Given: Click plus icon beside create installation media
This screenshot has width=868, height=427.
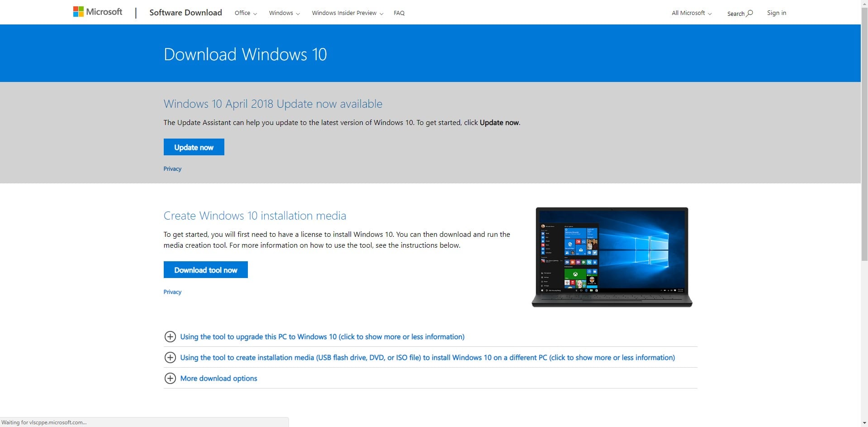Looking at the screenshot, I should (170, 357).
